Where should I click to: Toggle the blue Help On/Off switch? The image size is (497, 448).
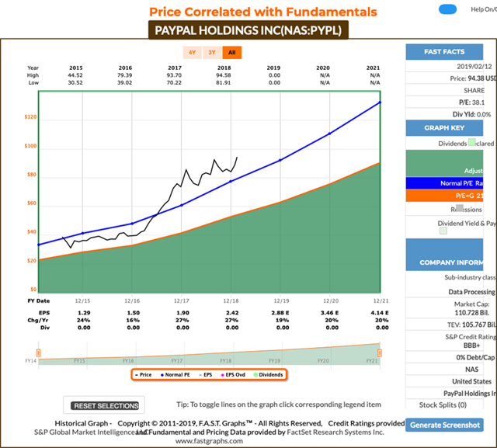[x=447, y=9]
